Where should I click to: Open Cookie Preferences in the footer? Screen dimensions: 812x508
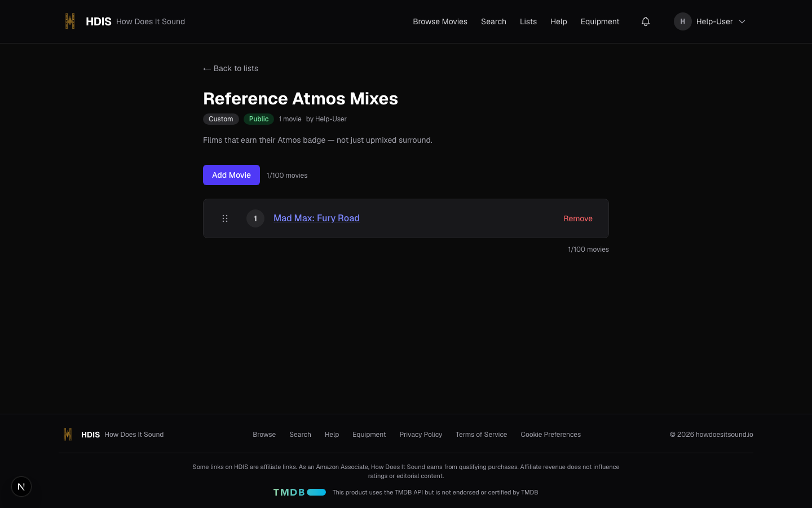pos(550,435)
